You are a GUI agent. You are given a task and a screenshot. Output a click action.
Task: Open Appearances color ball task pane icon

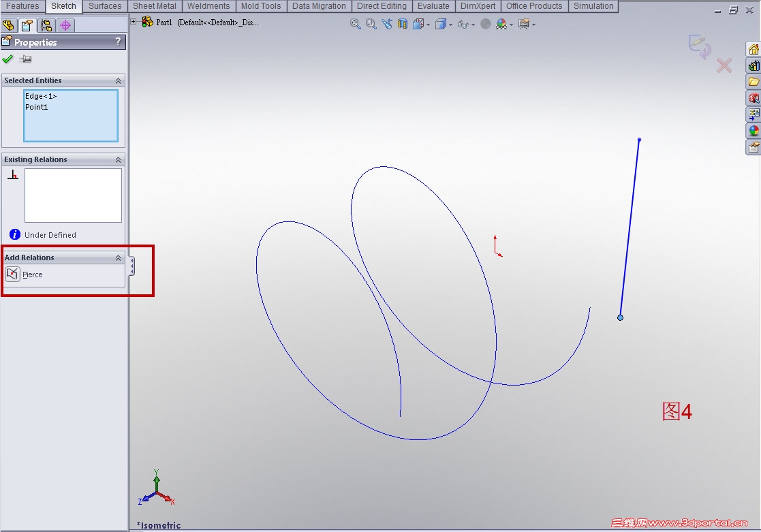pyautogui.click(x=754, y=131)
